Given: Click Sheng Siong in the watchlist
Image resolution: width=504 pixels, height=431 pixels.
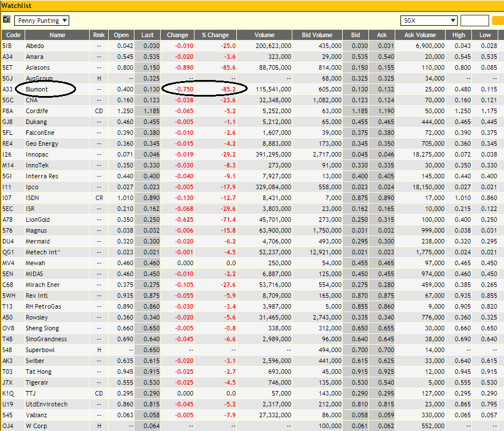Looking at the screenshot, I should [42, 328].
